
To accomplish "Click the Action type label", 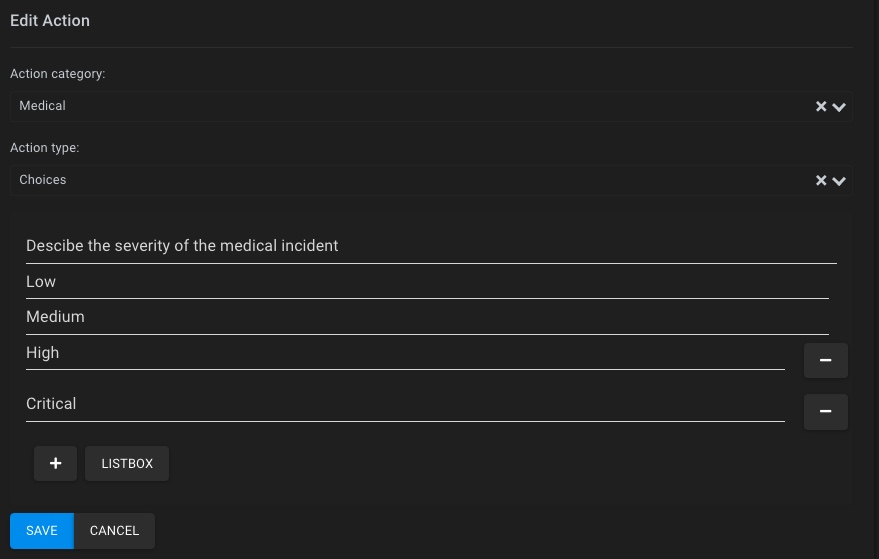I will tap(45, 148).
